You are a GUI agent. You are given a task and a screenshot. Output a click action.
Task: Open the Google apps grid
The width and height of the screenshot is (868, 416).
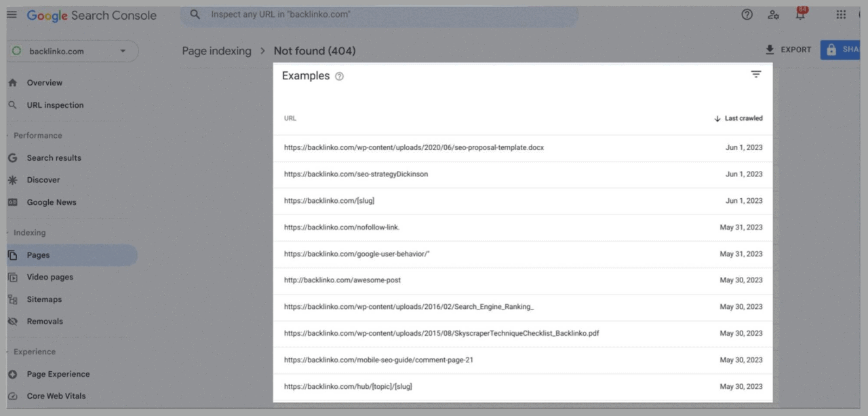pos(841,15)
